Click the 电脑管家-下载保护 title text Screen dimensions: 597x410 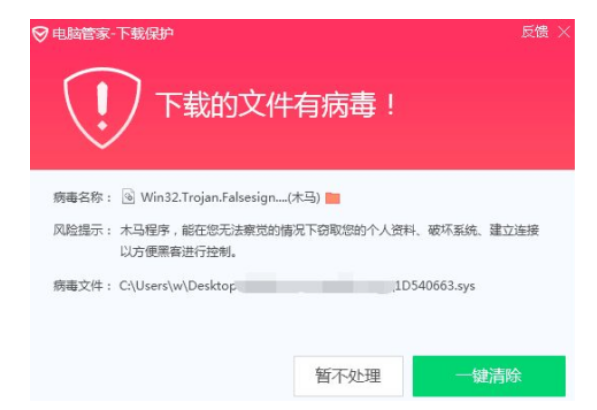click(113, 34)
